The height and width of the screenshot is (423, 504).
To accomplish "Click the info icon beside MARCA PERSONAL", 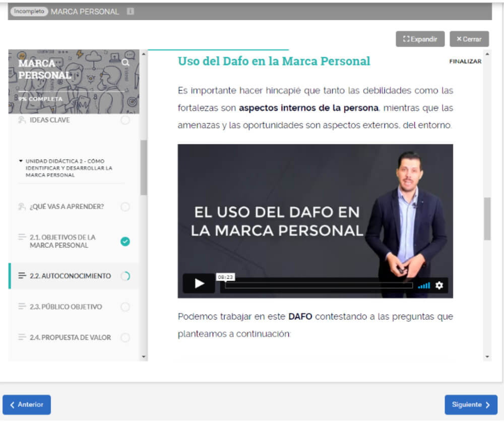I will click(131, 12).
